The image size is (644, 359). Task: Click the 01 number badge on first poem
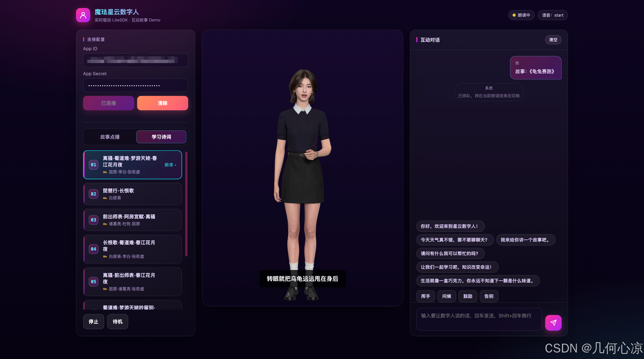pyautogui.click(x=94, y=165)
